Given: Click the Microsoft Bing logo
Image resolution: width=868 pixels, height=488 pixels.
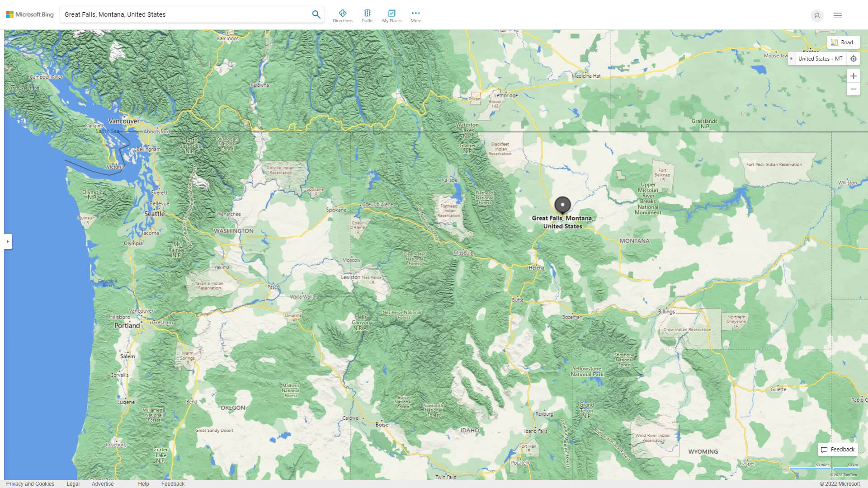Looking at the screenshot, I should click(x=29, y=14).
